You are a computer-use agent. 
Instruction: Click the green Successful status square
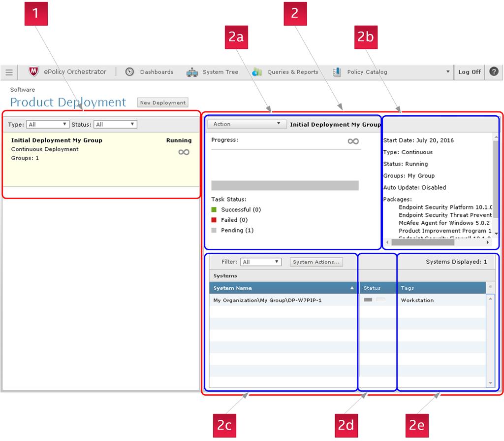click(x=214, y=209)
